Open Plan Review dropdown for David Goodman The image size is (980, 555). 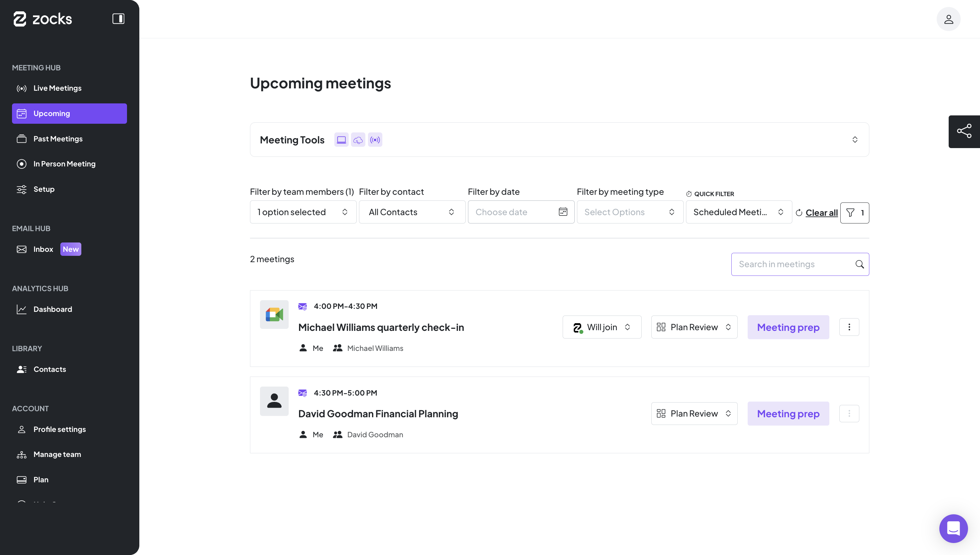694,414
